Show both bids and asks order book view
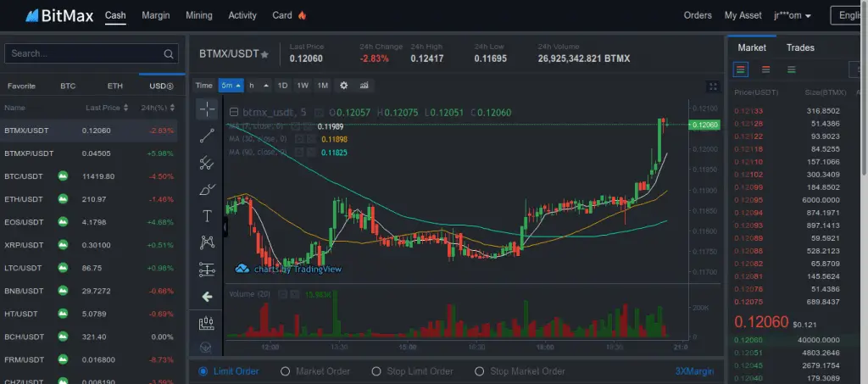 pyautogui.click(x=741, y=70)
